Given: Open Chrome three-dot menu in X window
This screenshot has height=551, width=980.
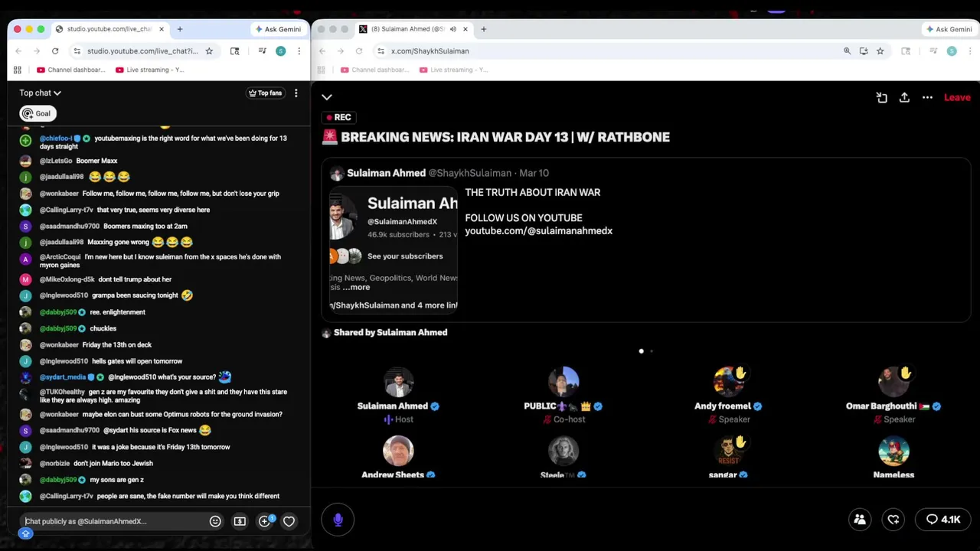Looking at the screenshot, I should [970, 51].
